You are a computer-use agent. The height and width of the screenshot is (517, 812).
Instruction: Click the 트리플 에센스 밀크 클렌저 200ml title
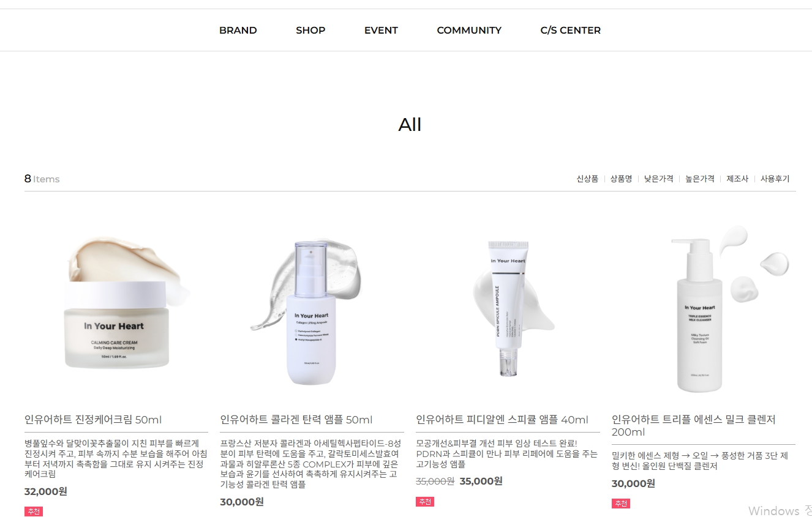[694, 426]
